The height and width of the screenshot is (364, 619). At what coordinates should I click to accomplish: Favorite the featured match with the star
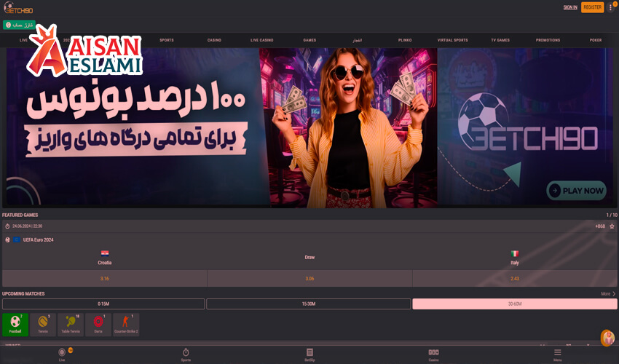(612, 226)
